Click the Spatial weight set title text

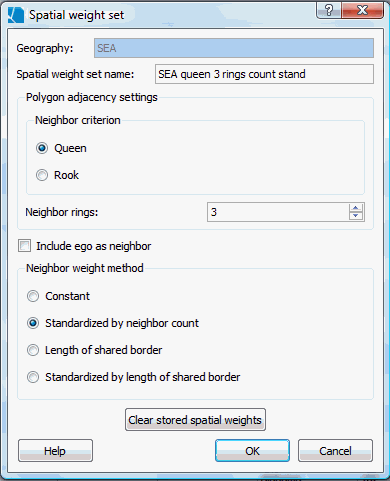(77, 15)
